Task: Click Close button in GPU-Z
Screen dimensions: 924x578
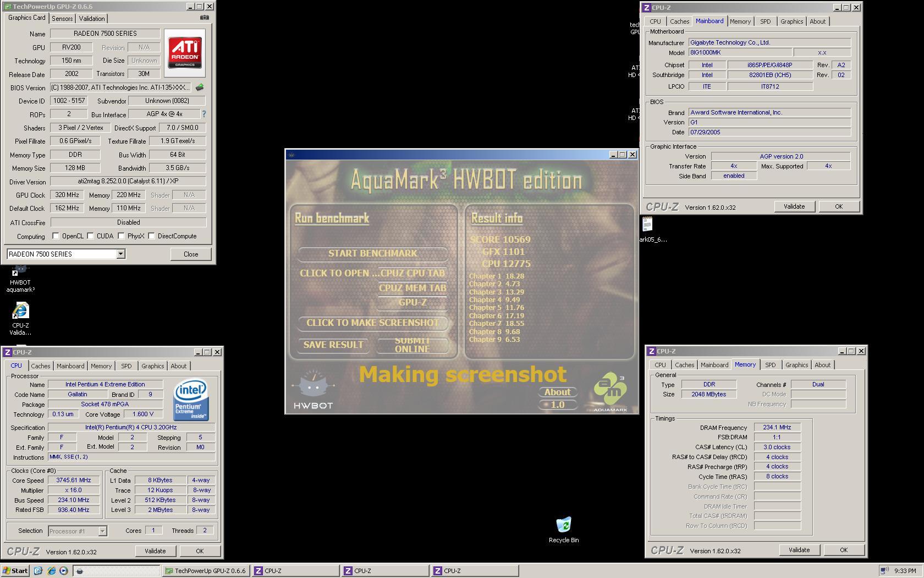Action: (191, 254)
